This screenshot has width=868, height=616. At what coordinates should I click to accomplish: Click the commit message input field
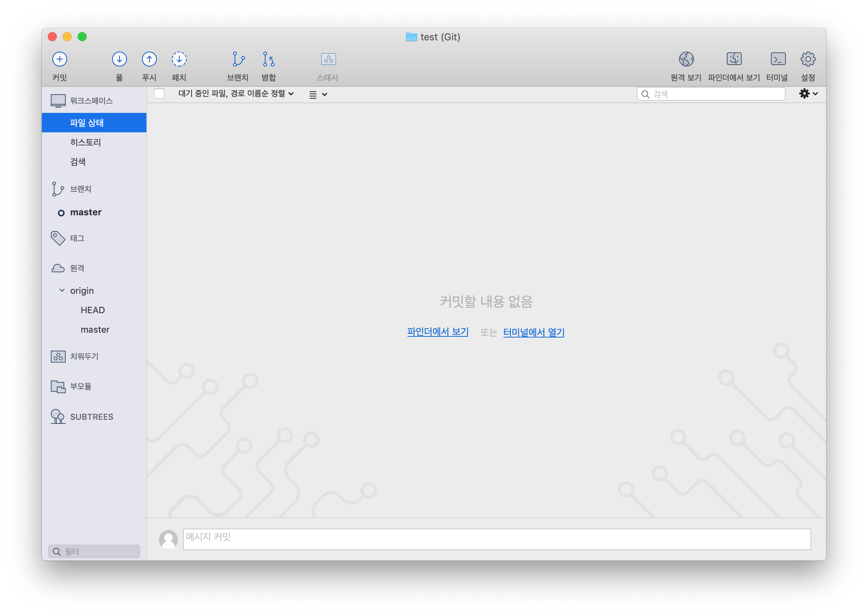click(496, 539)
